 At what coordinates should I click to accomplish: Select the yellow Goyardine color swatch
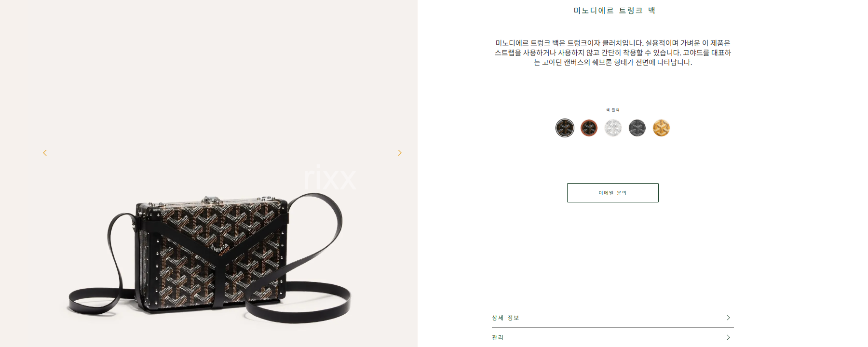coord(661,128)
